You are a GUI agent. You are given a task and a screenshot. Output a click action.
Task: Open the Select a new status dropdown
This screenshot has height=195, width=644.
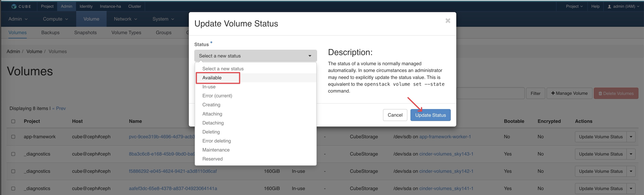tap(256, 56)
